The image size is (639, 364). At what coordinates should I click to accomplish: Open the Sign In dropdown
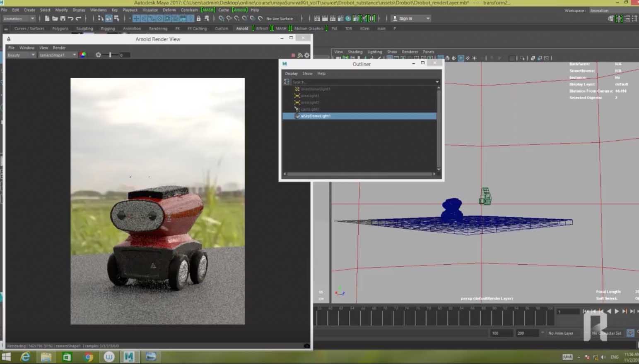(x=411, y=19)
